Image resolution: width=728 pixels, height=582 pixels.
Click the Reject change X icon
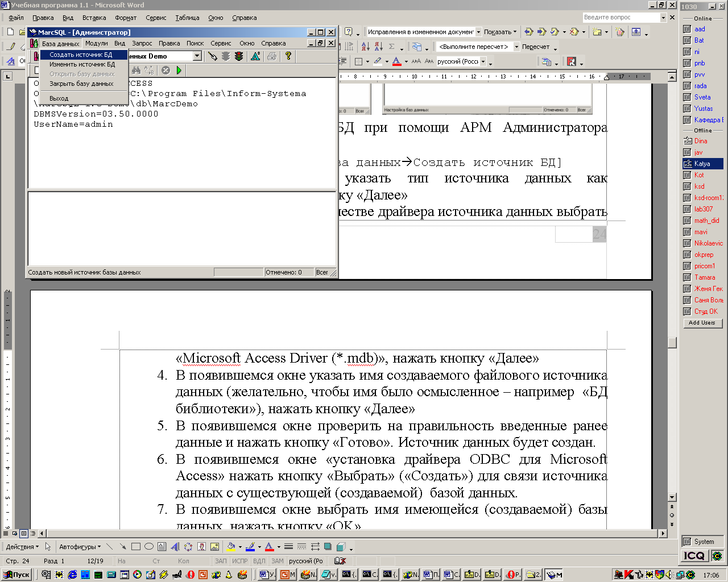point(574,32)
